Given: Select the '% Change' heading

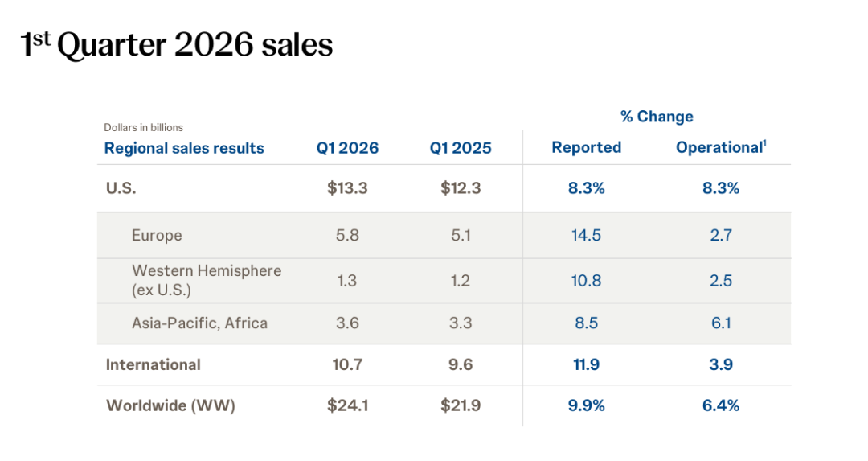Looking at the screenshot, I should (657, 117).
